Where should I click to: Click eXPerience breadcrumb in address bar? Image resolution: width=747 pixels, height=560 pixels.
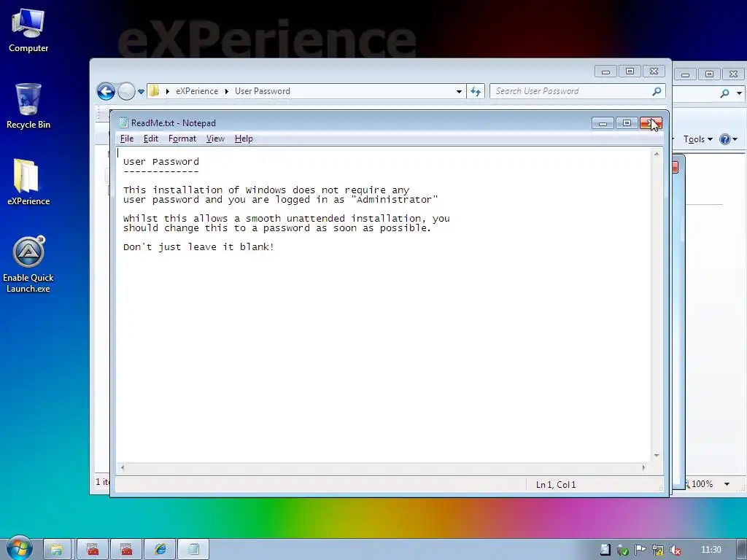tap(197, 91)
